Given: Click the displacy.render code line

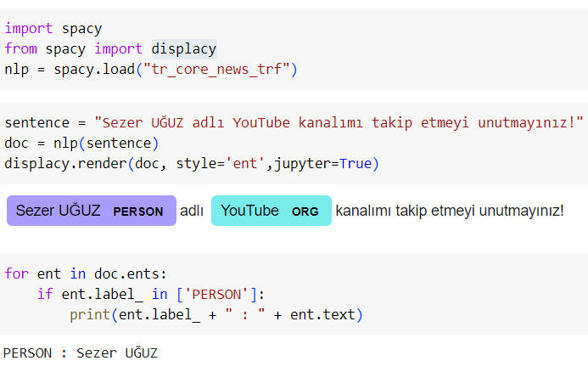Looking at the screenshot, I should point(192,164).
